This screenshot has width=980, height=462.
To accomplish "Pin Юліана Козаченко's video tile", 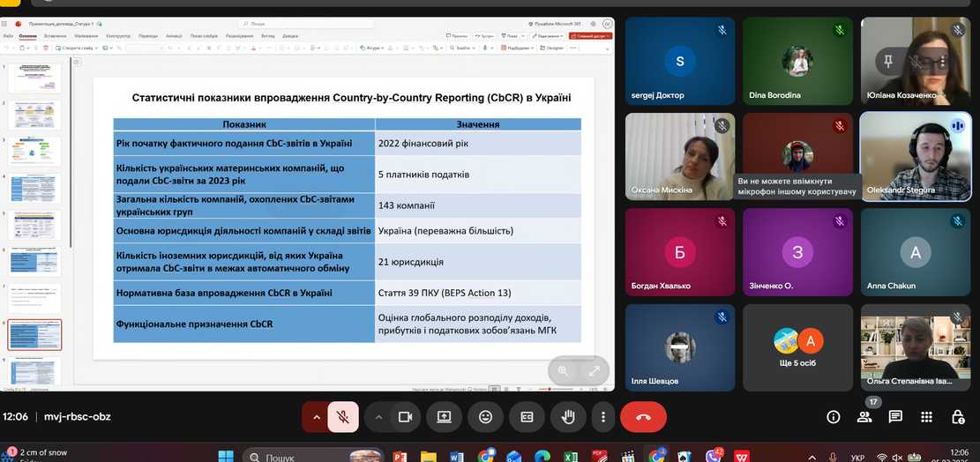I will coord(888,62).
